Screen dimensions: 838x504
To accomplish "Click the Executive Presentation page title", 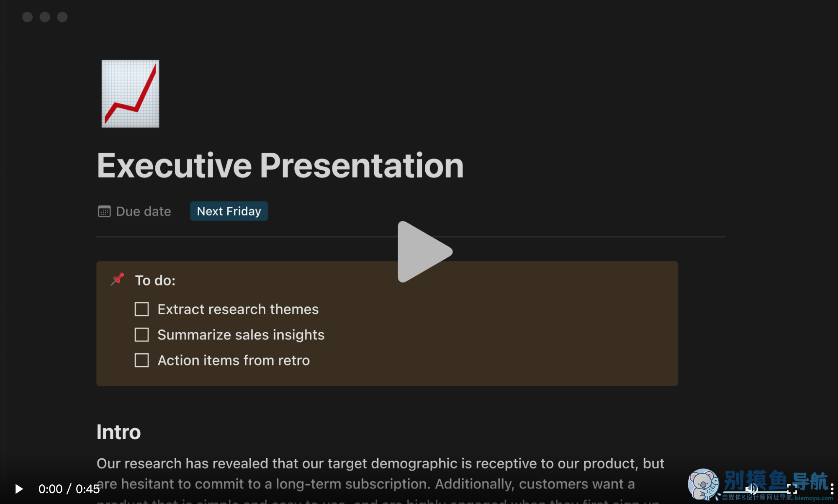I will (x=280, y=165).
